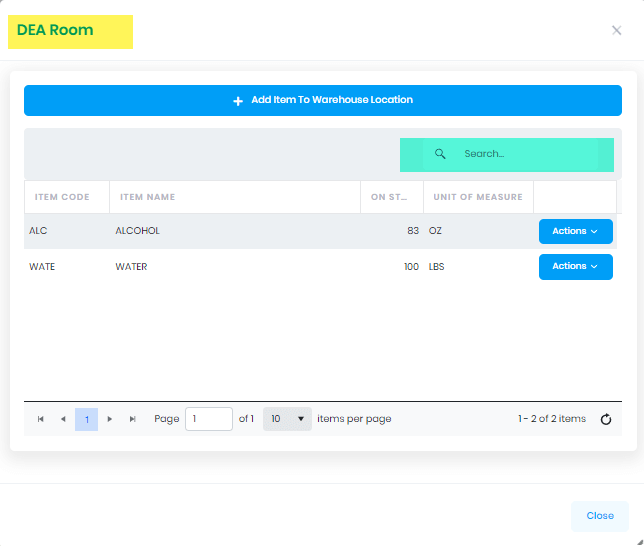
Task: Close the DEA Room dialog with the X icon
Action: point(616,30)
